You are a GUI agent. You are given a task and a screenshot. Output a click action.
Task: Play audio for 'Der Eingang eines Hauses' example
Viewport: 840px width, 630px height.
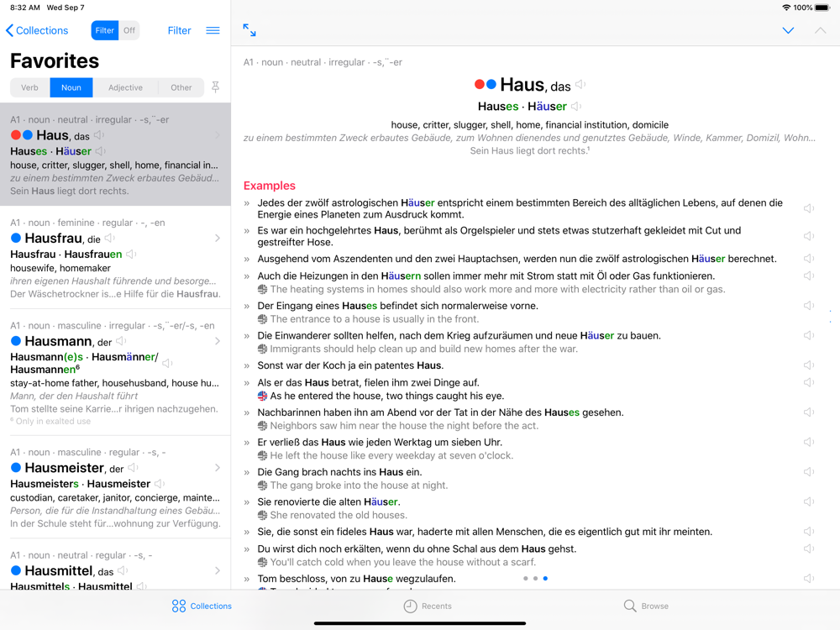pos(809,306)
